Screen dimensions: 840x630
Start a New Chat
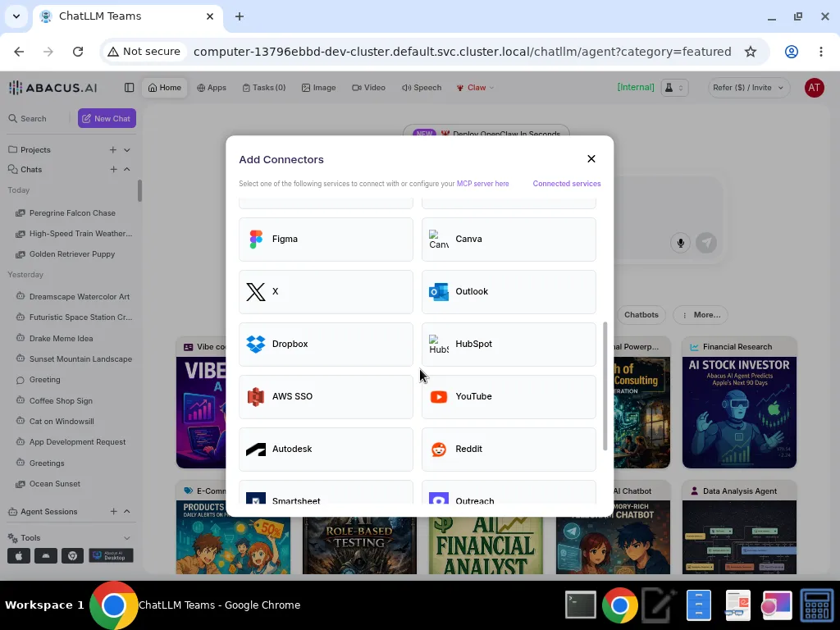(107, 118)
